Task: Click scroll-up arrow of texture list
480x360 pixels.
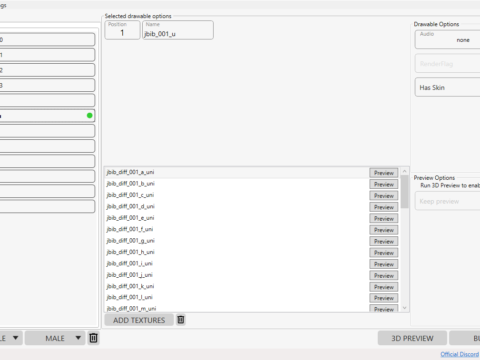Action: tap(405, 171)
